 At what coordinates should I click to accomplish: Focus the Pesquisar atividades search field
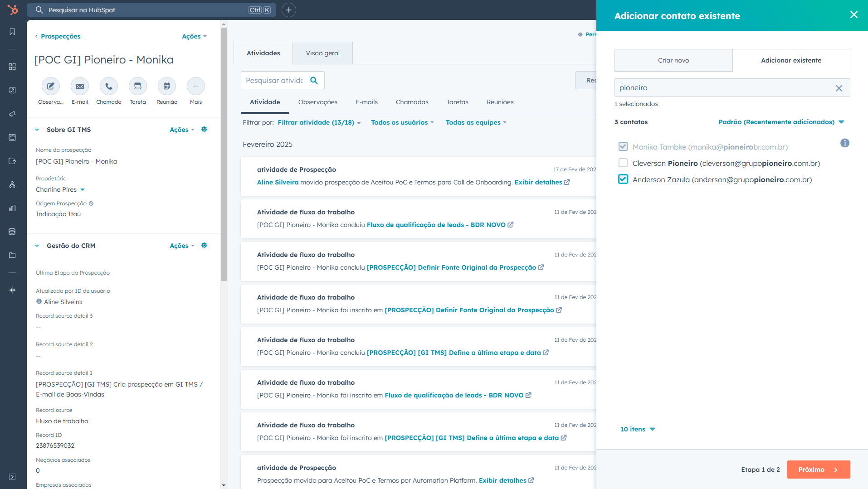pyautogui.click(x=274, y=80)
